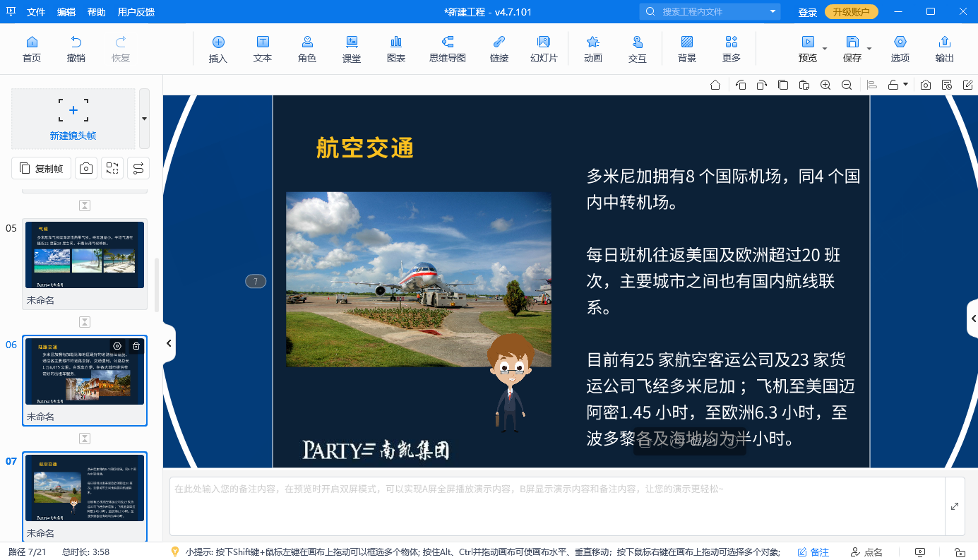
Task: Zoom out on the canvas
Action: (x=847, y=85)
